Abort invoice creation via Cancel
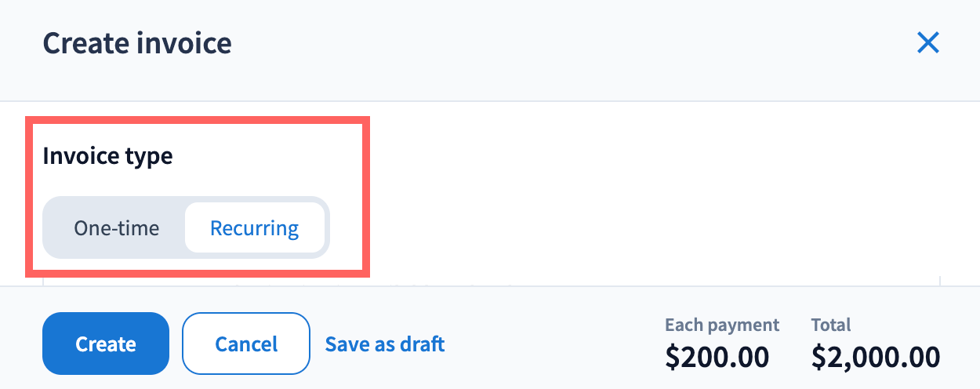 (246, 344)
